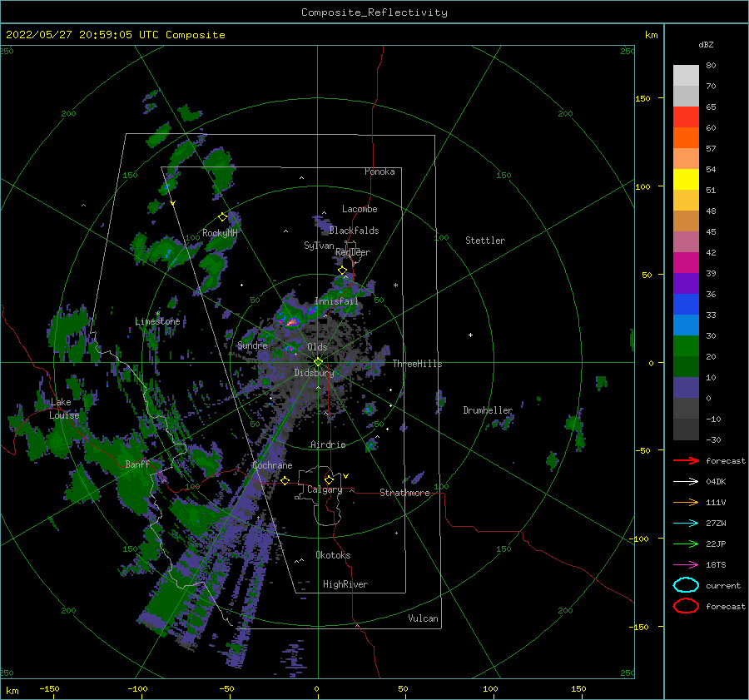Click the Limestone label
The image size is (749, 700).
tap(157, 321)
